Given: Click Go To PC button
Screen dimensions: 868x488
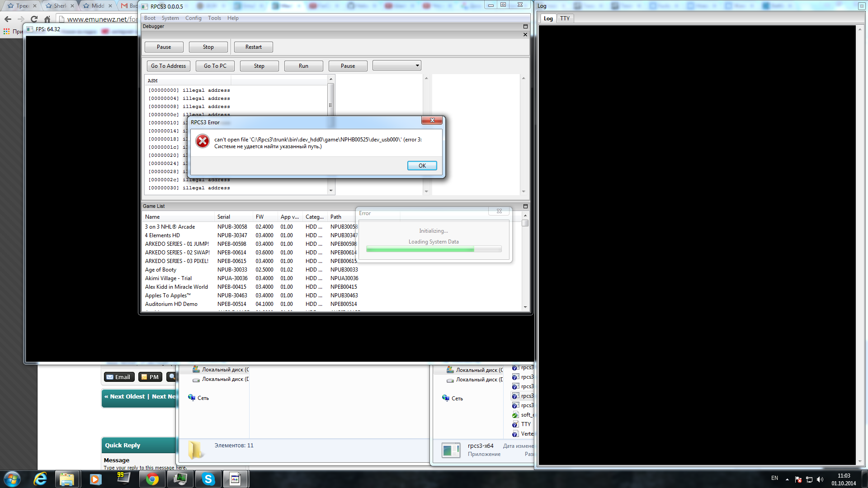Looking at the screenshot, I should click(215, 66).
